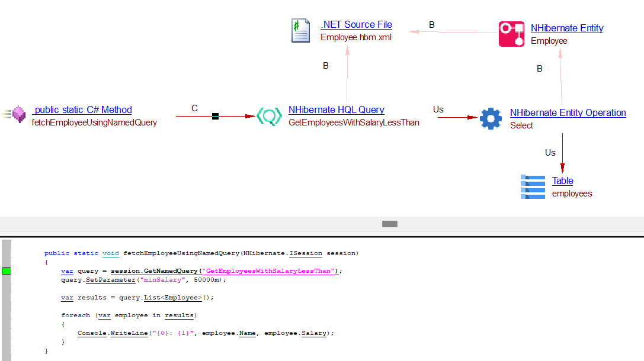Viewport: 644px width, 361px height.
Task: Open the 'NHibernate HQL Query' link
Action: pyautogui.click(x=336, y=110)
